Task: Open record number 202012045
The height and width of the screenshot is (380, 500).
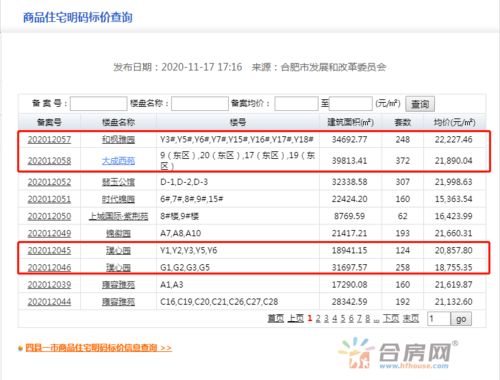Action: click(49, 250)
